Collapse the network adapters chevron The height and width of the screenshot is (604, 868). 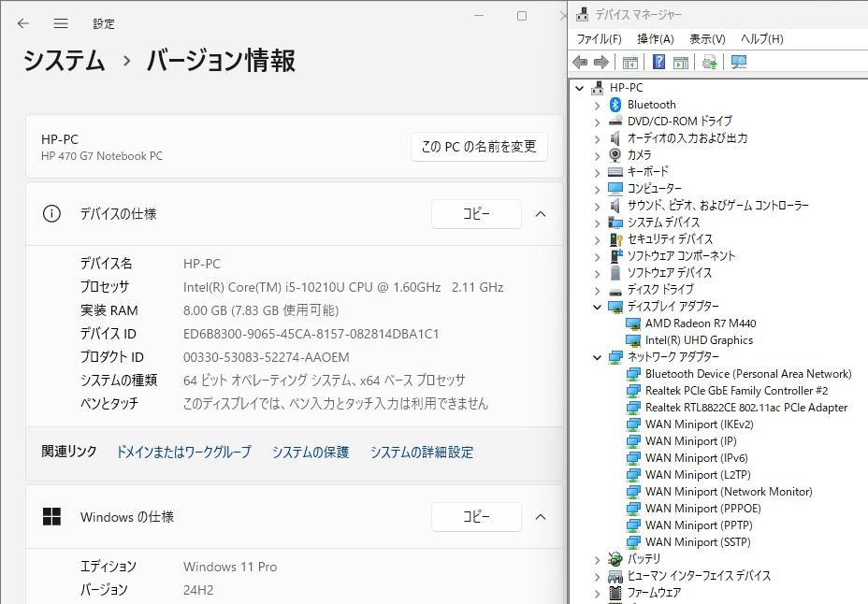[597, 357]
